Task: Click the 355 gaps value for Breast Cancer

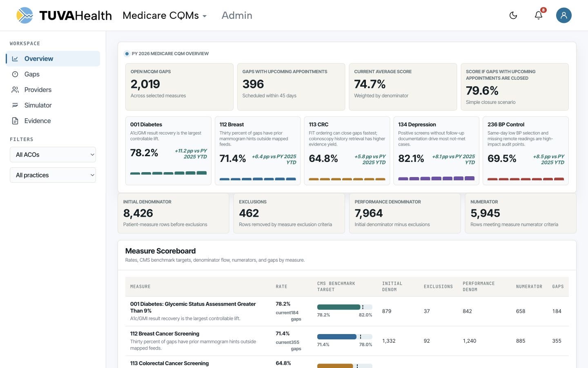Action: coord(557,341)
